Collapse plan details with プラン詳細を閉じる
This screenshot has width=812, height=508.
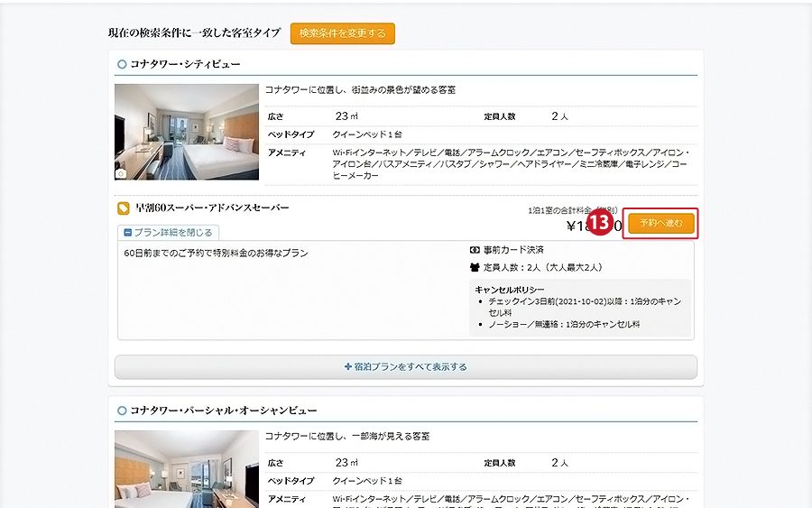pos(168,233)
